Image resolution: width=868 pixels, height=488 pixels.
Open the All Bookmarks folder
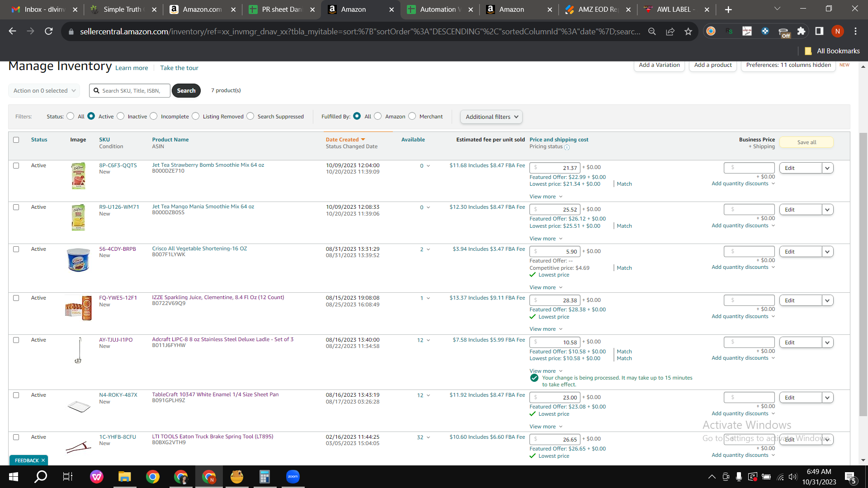pos(832,51)
